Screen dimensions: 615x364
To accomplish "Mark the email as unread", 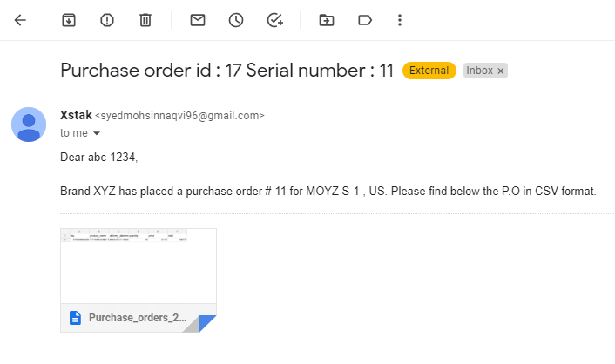I will coord(198,20).
